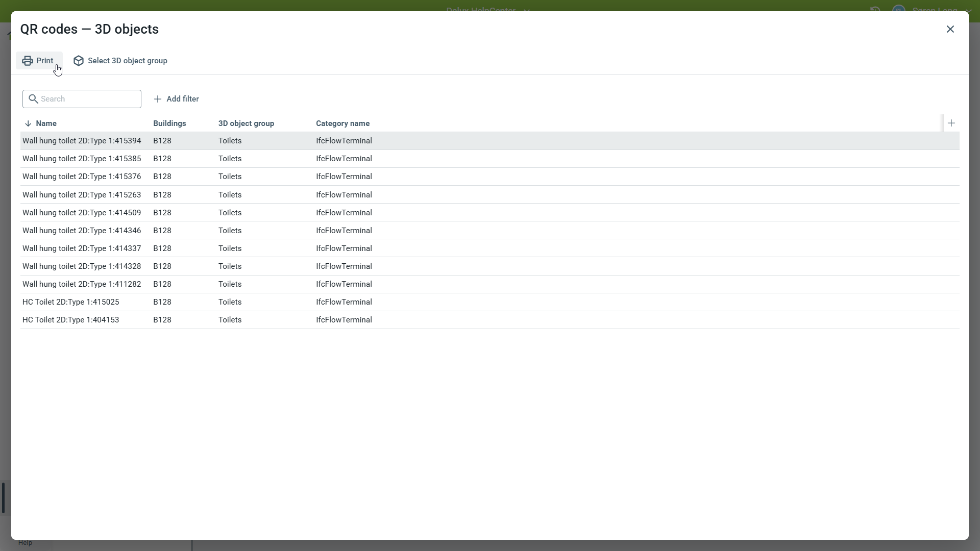Image resolution: width=980 pixels, height=551 pixels.
Task: Click Add filter button
Action: pyautogui.click(x=176, y=99)
